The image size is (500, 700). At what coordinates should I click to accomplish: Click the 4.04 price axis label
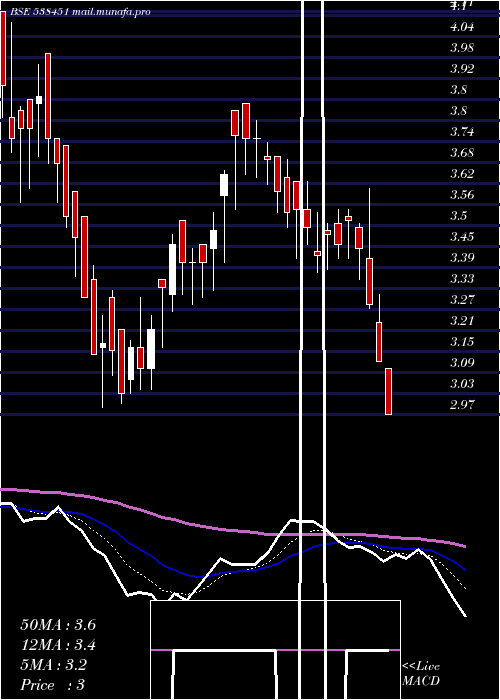pos(462,27)
